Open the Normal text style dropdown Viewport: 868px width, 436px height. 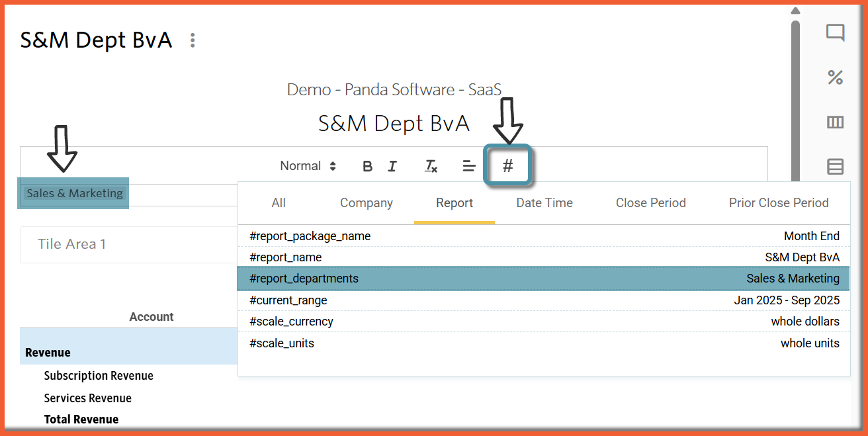[308, 166]
